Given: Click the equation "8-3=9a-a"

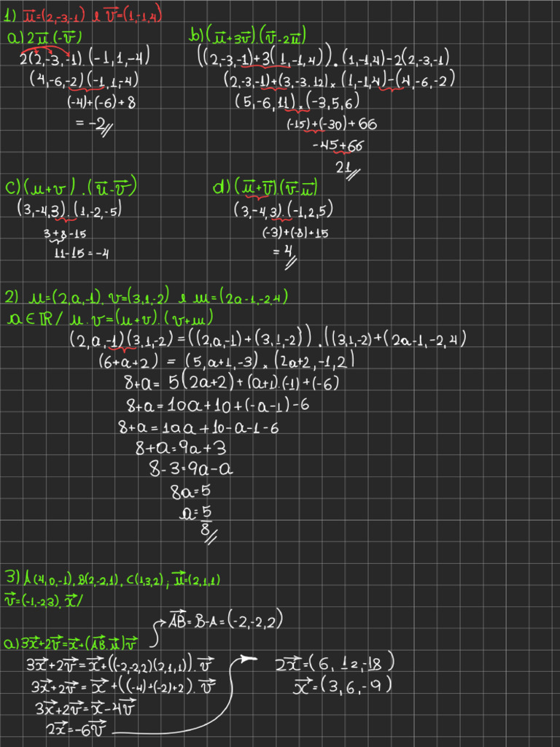Looking at the screenshot, I should [x=192, y=470].
